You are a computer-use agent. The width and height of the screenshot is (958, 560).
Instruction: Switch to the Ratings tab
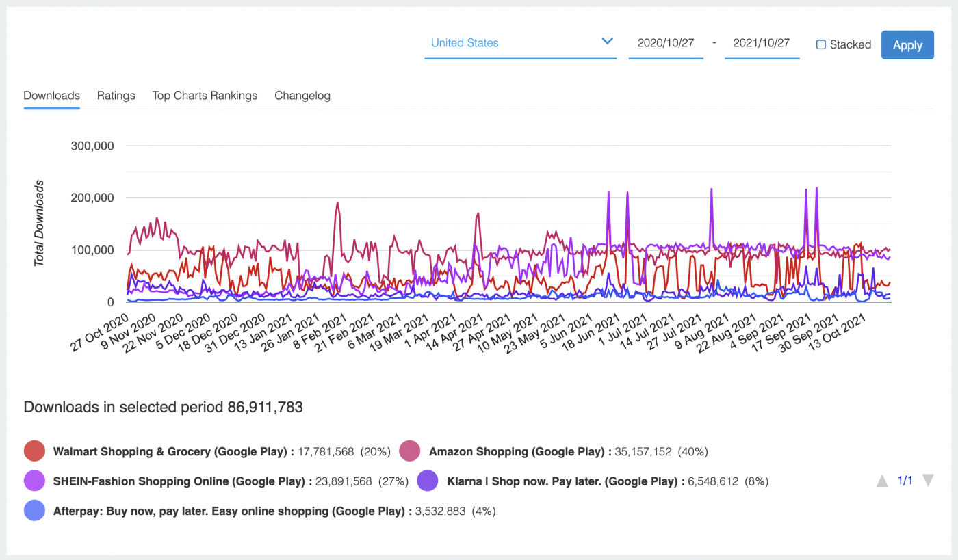pyautogui.click(x=116, y=96)
